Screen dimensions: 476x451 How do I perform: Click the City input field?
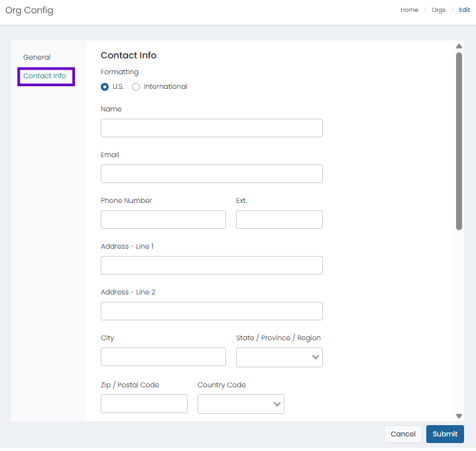click(163, 357)
